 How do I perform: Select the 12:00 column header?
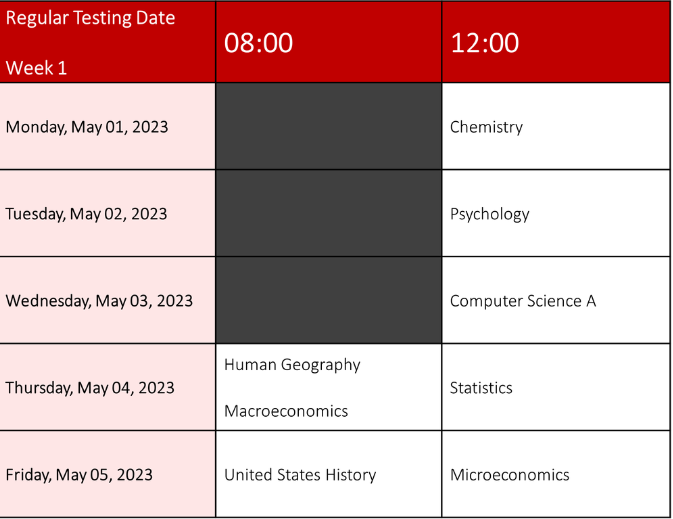pyautogui.click(x=556, y=42)
